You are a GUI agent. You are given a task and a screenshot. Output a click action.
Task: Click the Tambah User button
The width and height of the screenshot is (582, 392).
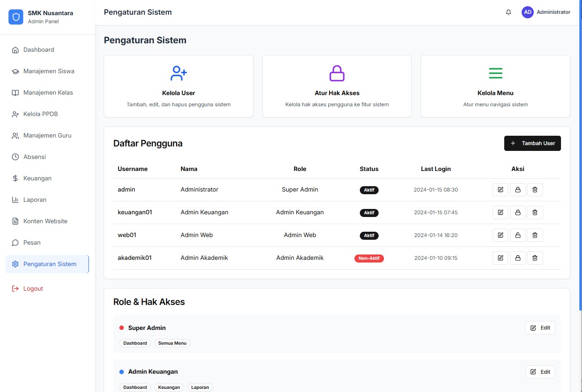532,143
